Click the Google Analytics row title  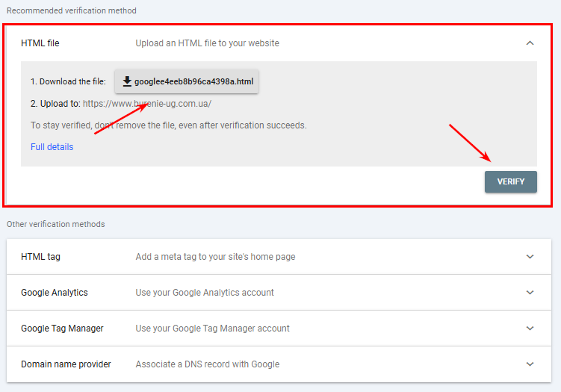tap(55, 293)
